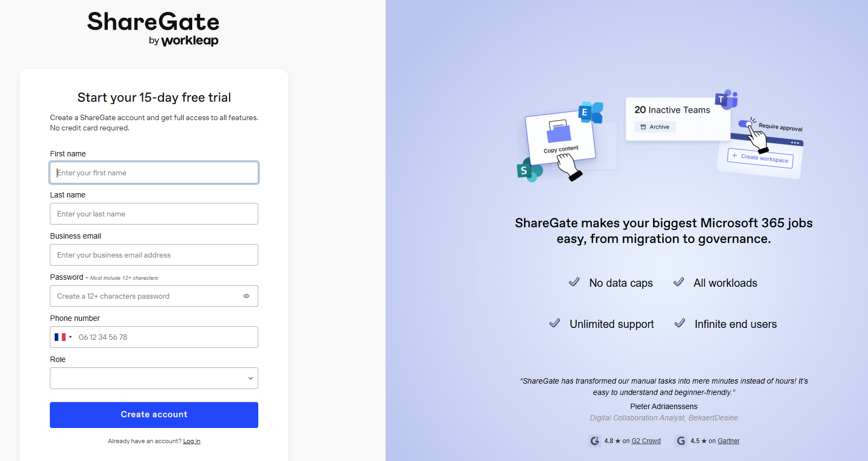Click the Business email input field
Image resolution: width=868 pixels, height=461 pixels.
tap(154, 255)
